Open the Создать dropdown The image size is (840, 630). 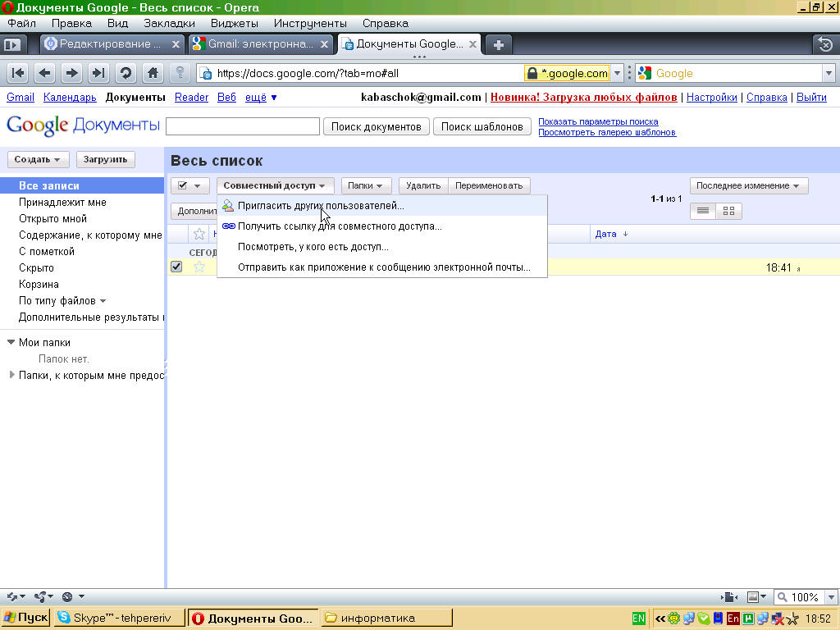click(38, 160)
